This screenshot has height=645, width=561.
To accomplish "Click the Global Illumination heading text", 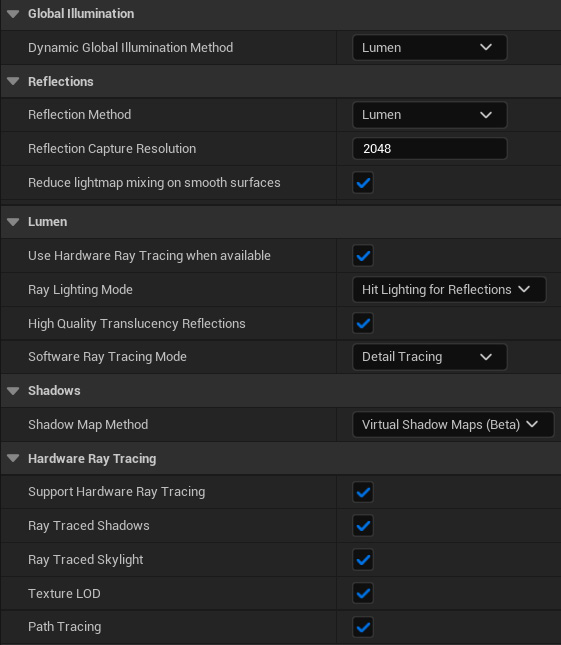I will point(81,14).
